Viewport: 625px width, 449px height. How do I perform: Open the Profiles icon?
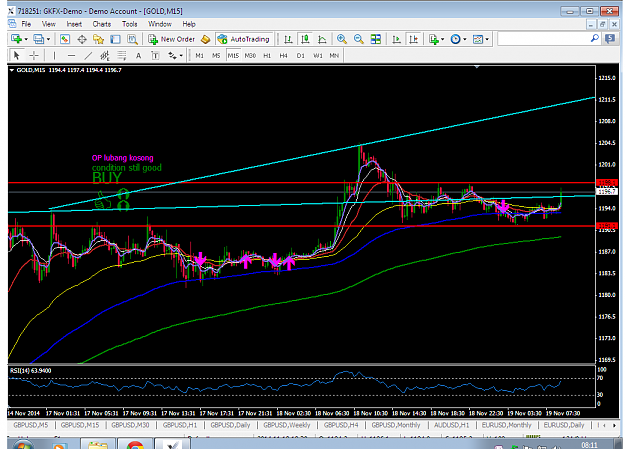coord(39,39)
